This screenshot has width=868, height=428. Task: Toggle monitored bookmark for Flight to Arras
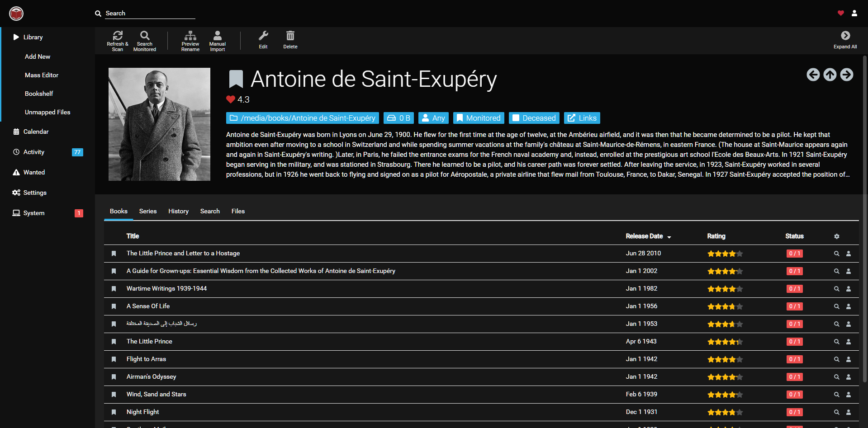[x=114, y=359]
